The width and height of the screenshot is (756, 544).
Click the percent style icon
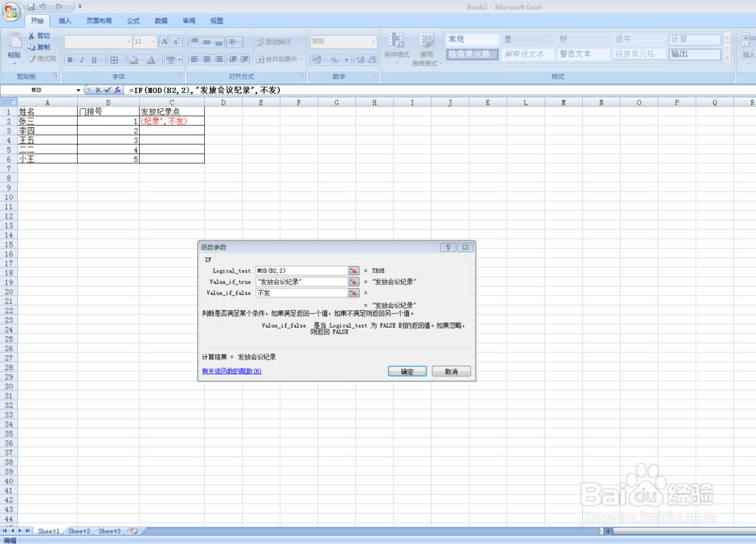(334, 60)
